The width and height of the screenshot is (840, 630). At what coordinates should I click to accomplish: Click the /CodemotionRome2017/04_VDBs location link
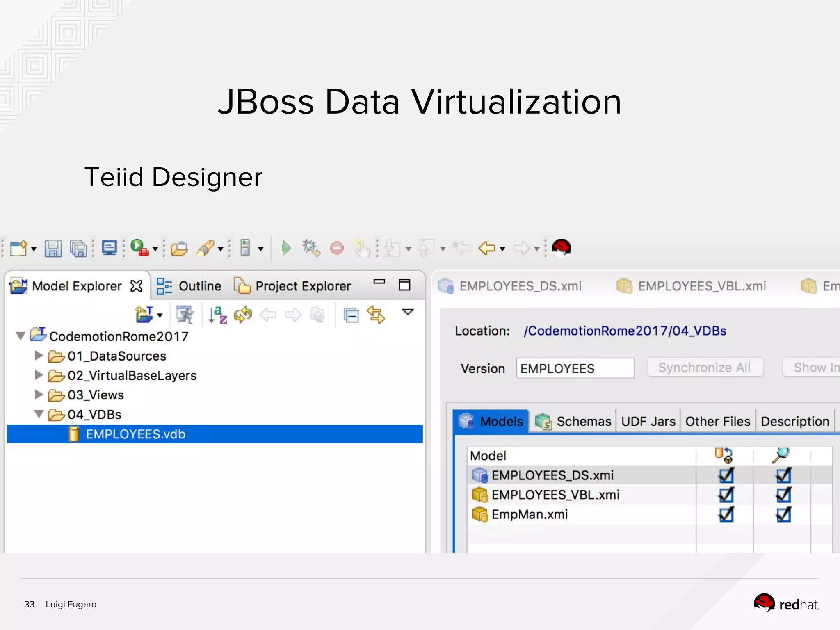pyautogui.click(x=625, y=331)
